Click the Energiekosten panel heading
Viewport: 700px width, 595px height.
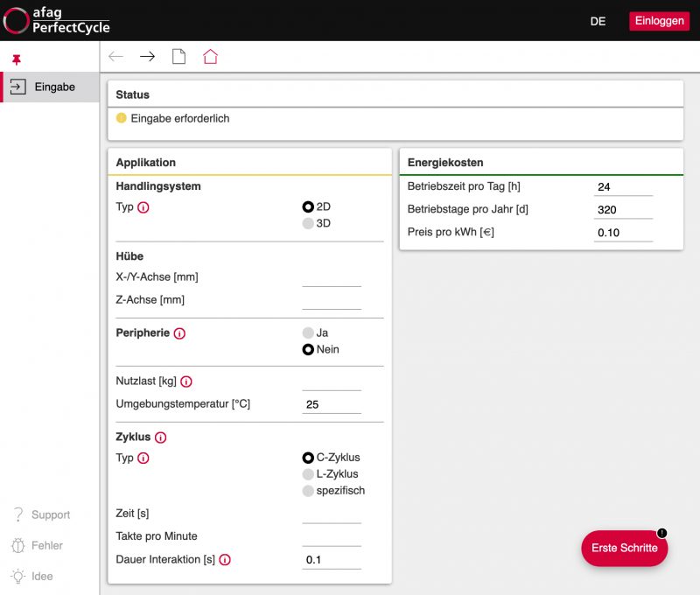coord(445,163)
